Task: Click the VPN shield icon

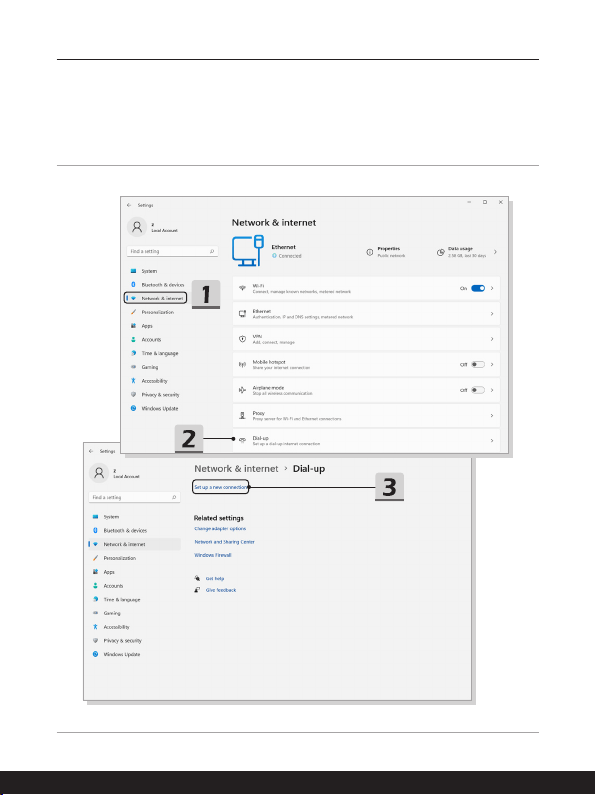Action: point(242,339)
